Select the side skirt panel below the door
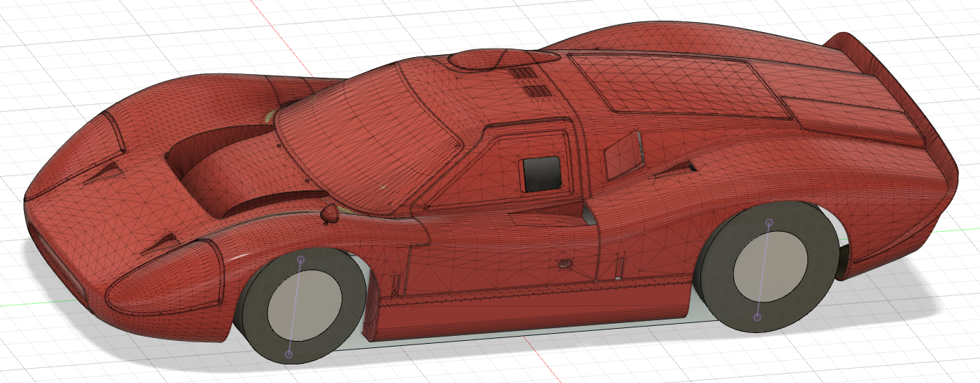 [x=531, y=310]
